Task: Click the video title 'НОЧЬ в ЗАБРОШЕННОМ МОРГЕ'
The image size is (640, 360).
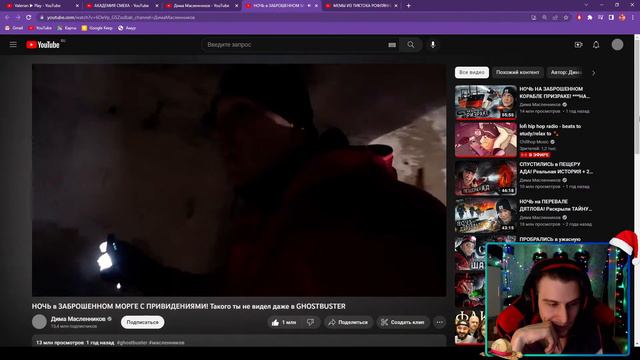Action: [189, 306]
